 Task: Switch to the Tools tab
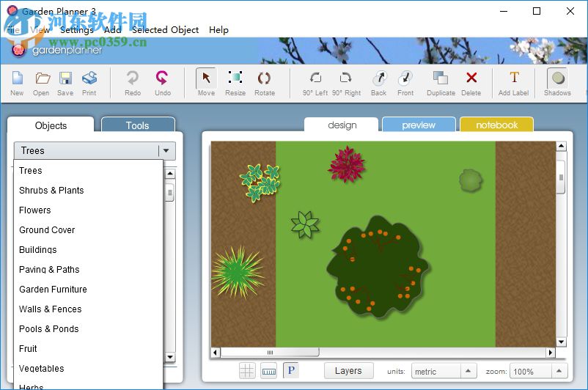point(138,125)
